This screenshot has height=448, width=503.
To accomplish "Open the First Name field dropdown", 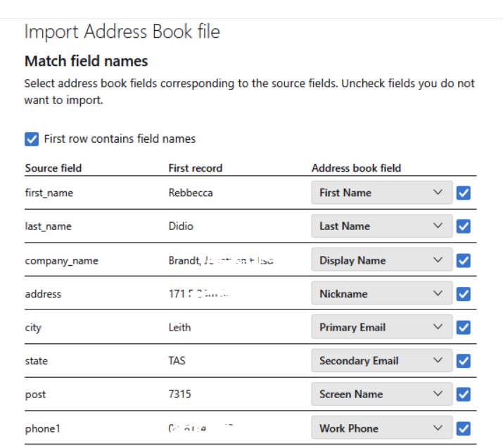I will (381, 193).
